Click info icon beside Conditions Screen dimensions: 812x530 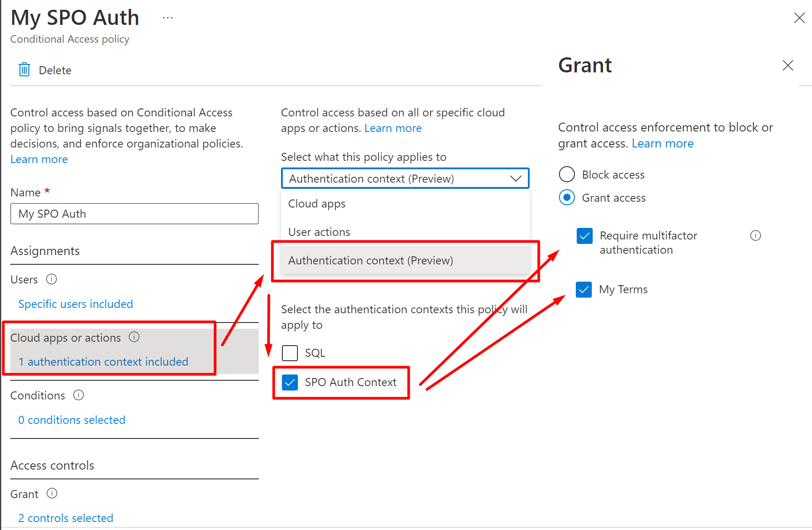tap(79, 395)
